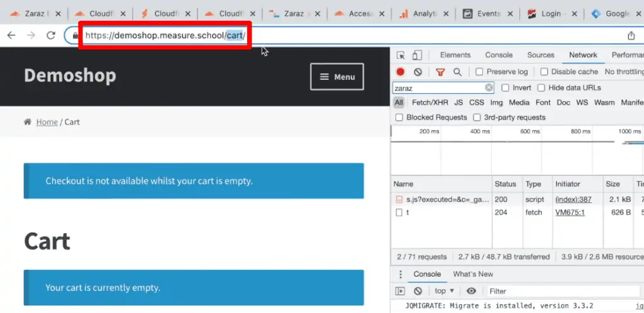Screen dimensions: 644x313
Task: Expand the top JavaScript context selector
Action: point(445,291)
